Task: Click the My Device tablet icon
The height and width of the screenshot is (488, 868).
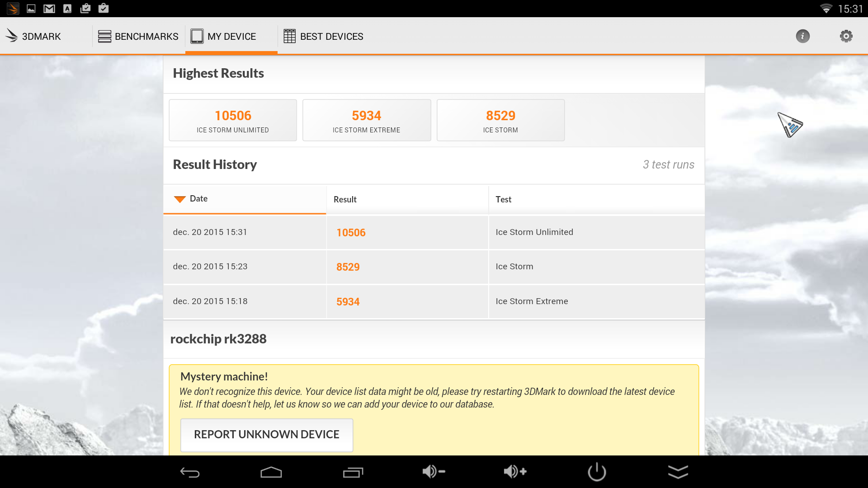Action: tap(197, 36)
